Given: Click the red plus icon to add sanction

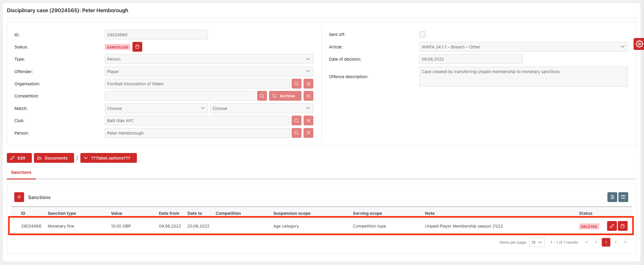Looking at the screenshot, I should 19,197.
